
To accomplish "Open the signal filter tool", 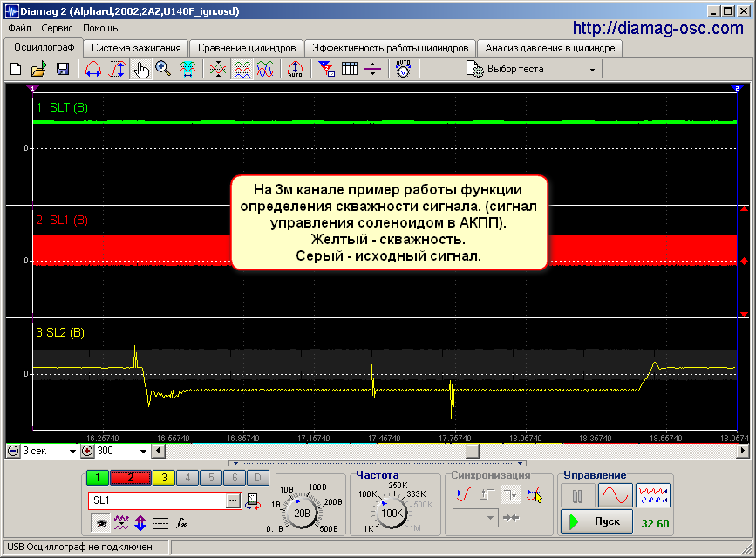I will tap(326, 70).
